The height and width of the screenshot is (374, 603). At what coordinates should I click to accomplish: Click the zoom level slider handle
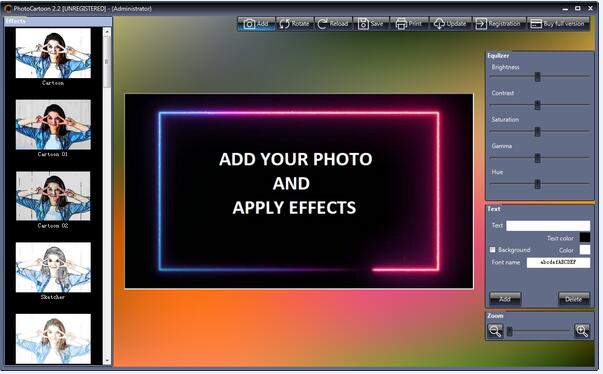tap(510, 331)
